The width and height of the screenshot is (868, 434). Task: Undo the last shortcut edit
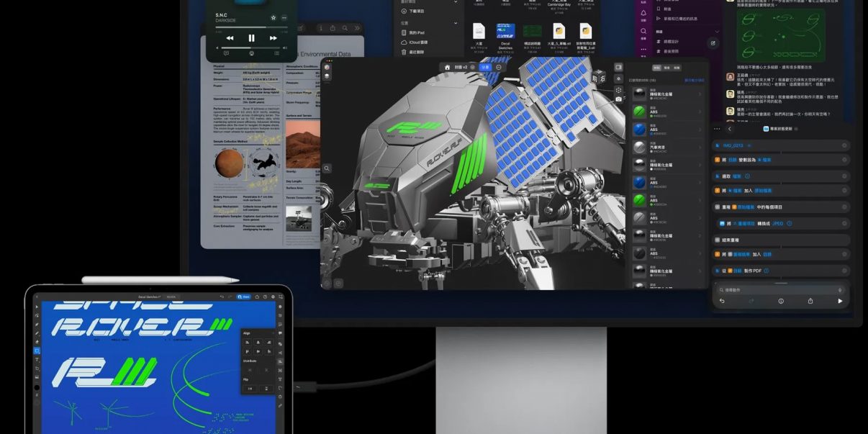pyautogui.click(x=722, y=301)
